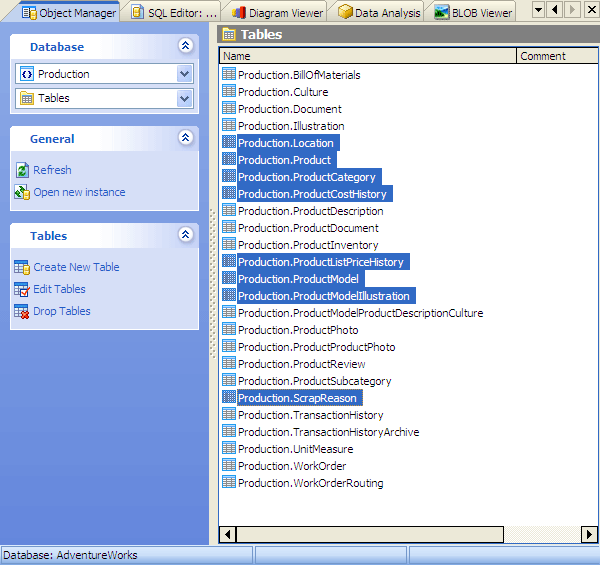600x565 pixels.
Task: Click the horizontal scrollbar right arrow
Action: click(589, 534)
